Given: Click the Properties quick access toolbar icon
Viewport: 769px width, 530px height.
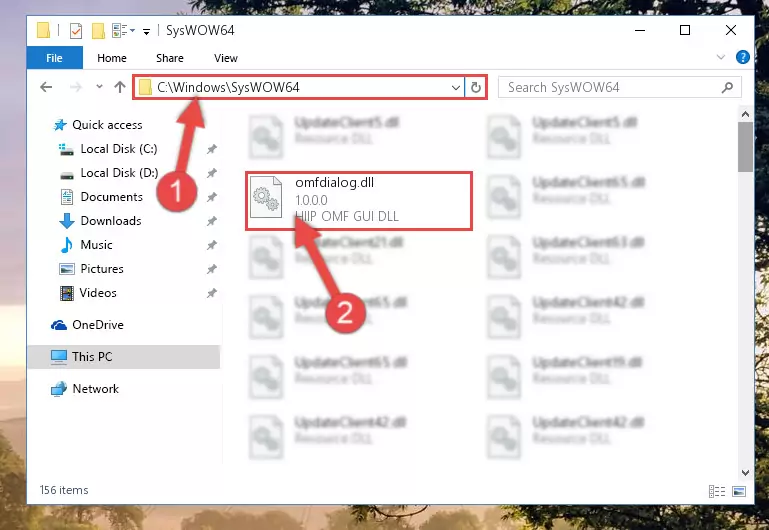Looking at the screenshot, I should click(x=76, y=31).
